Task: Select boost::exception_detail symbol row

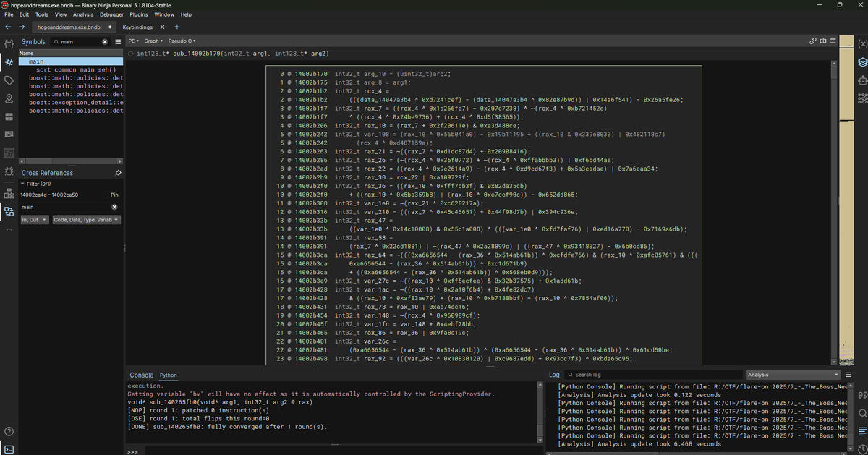Action: (x=71, y=102)
